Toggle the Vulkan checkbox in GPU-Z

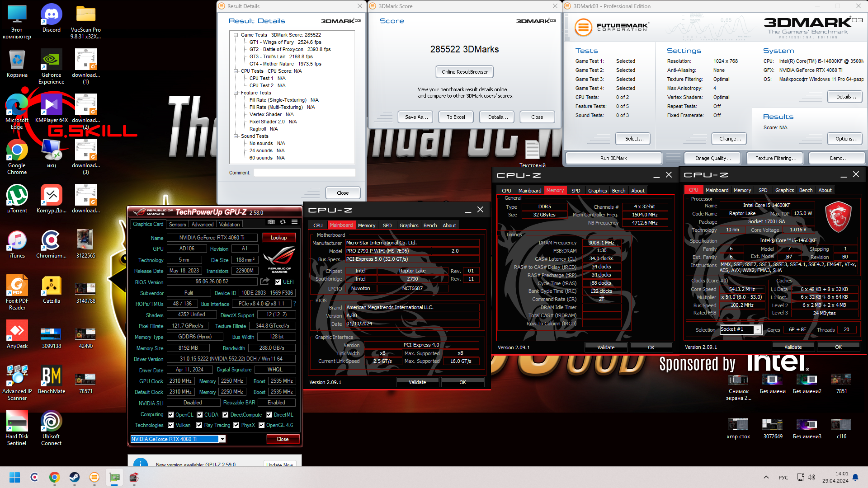tap(170, 425)
